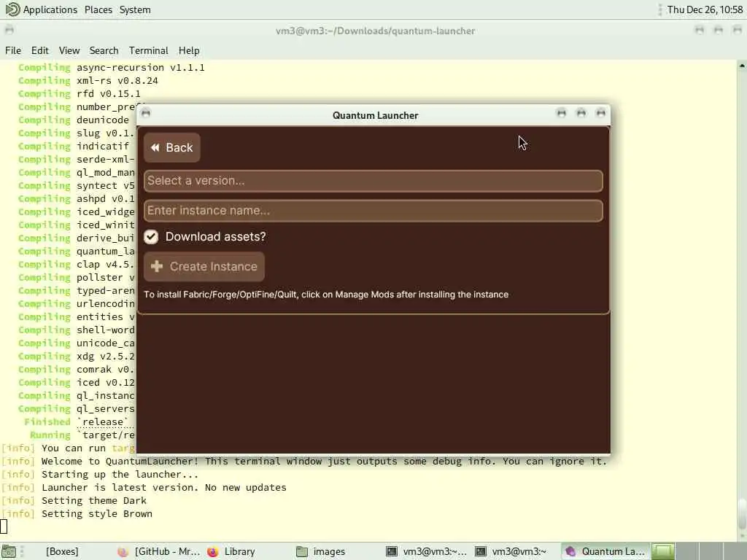Screen dimensions: 747x560
Task: Switch to the [Boxes] taskbar item
Action: [62, 551]
